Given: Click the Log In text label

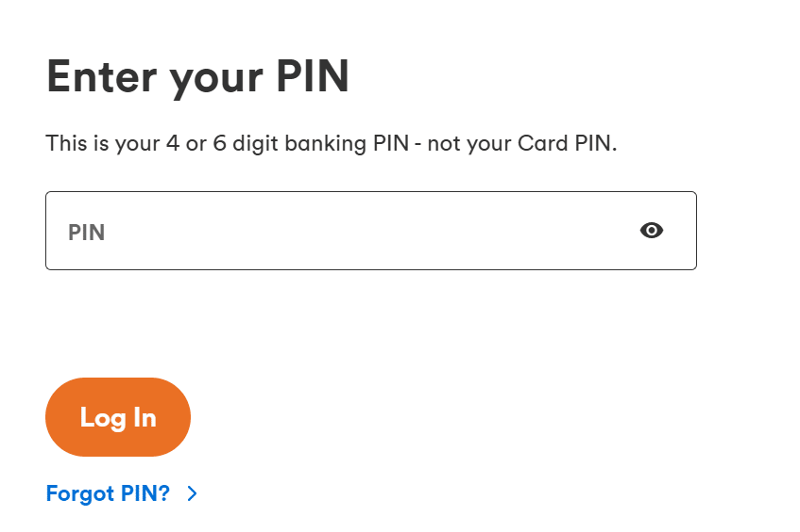Looking at the screenshot, I should click(x=118, y=417).
